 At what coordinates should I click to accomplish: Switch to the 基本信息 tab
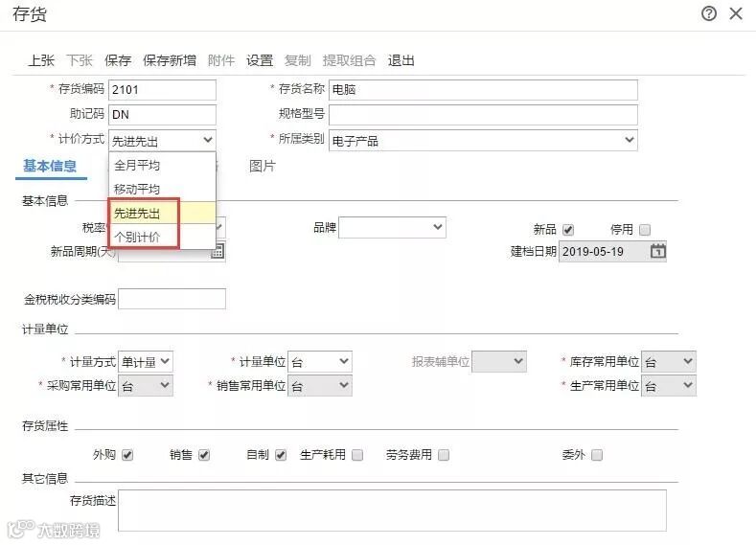50,166
